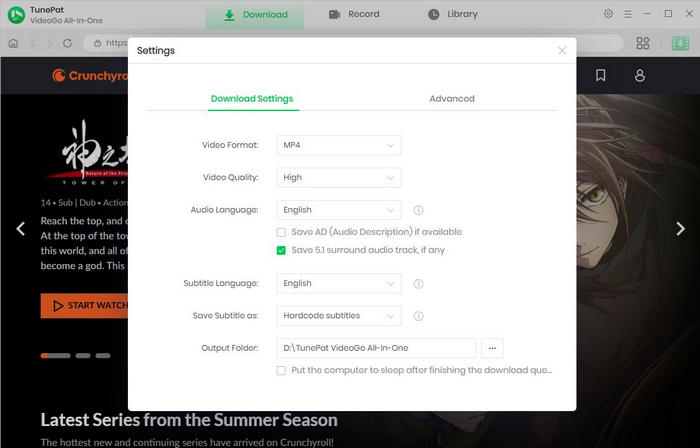This screenshot has height=448, width=700.
Task: Select third carousel indicator dot
Action: tap(103, 356)
